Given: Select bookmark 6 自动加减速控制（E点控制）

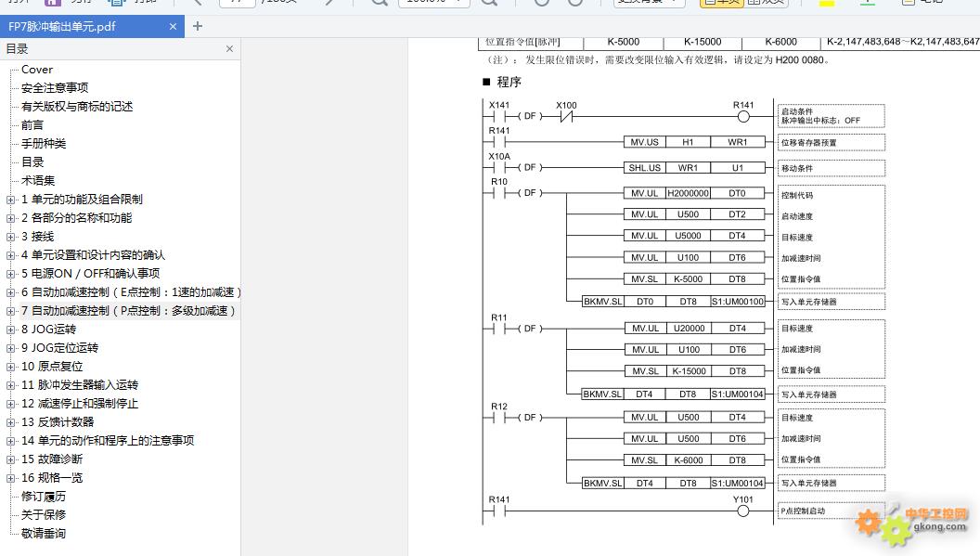Looking at the screenshot, I should [x=130, y=292].
